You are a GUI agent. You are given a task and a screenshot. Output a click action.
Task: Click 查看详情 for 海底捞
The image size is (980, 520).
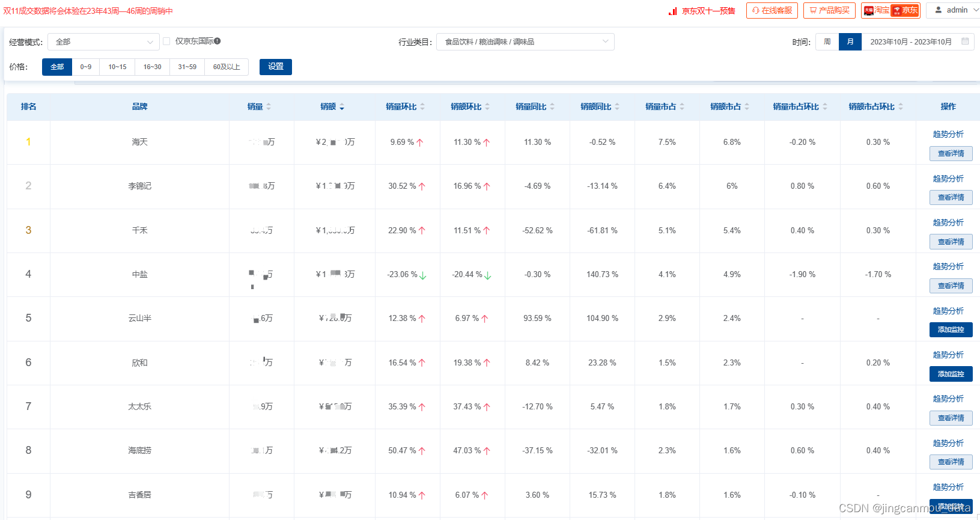coord(951,462)
